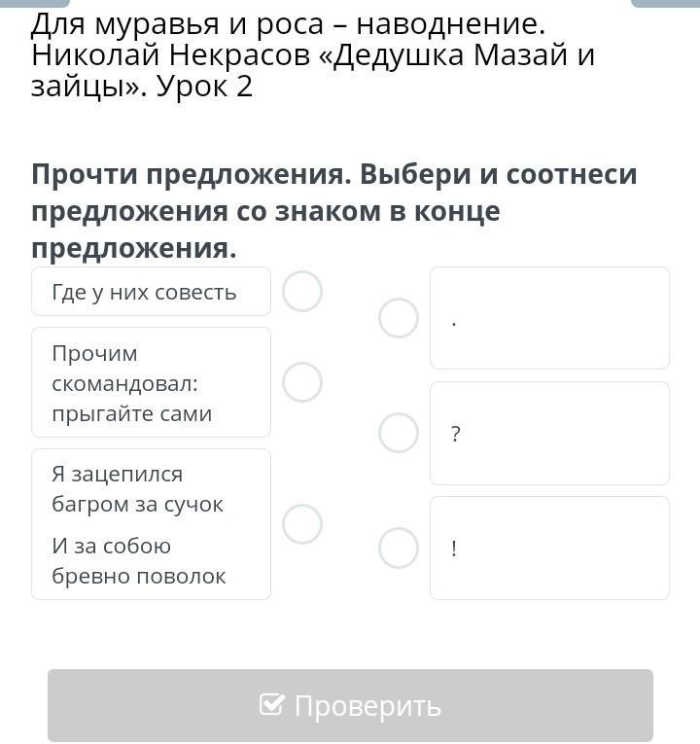Select the radio circle beside 'Прочим скомандовал: прыгайте сами'
The height and width of the screenshot is (744, 700).
click(x=302, y=382)
